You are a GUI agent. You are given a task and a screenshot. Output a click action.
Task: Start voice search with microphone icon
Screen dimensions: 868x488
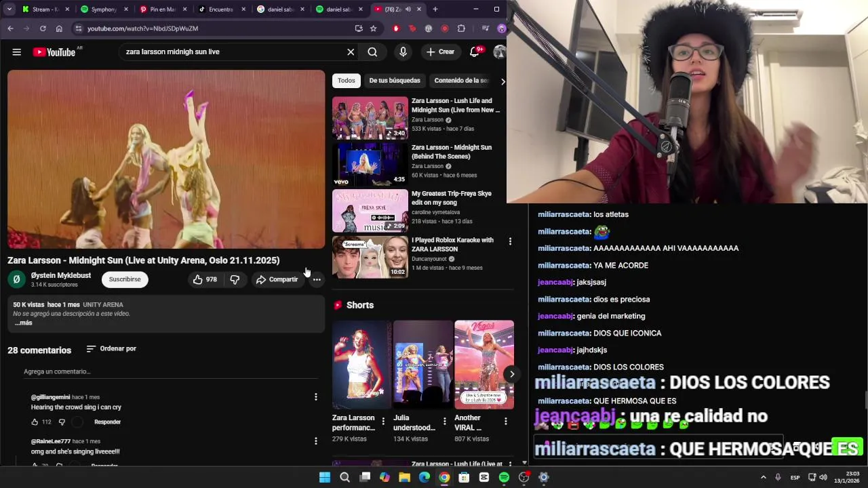click(403, 52)
